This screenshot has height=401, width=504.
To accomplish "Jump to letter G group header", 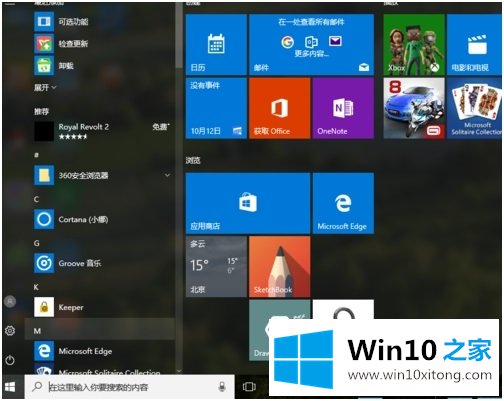I will [37, 243].
